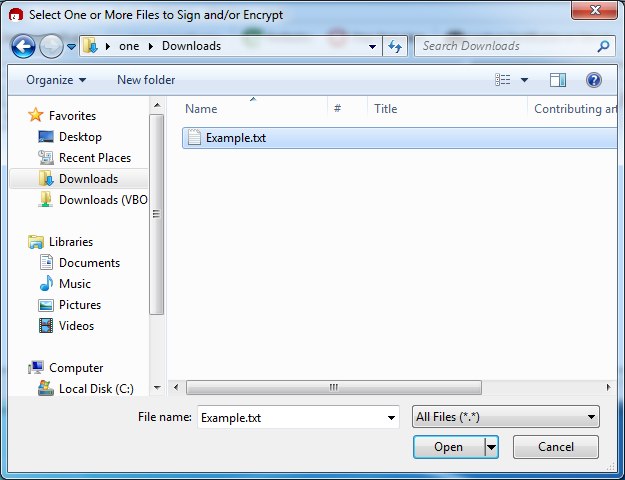Viewport: 625px width, 480px height.
Task: Click the Desktop monitor icon
Action: click(x=46, y=137)
